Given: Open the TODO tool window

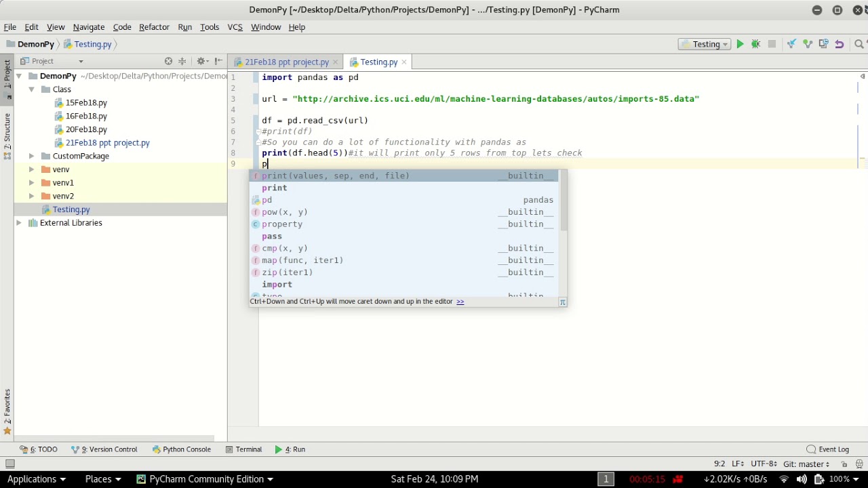Looking at the screenshot, I should click(39, 449).
